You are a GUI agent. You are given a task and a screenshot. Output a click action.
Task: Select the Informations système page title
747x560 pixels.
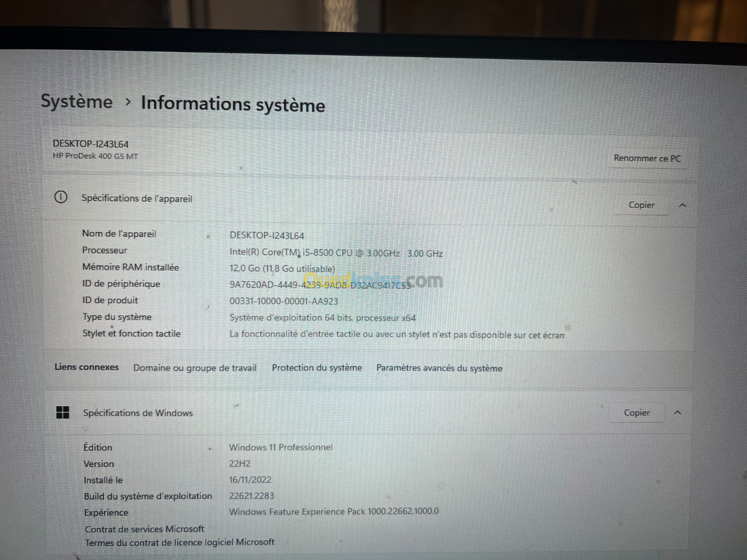point(233,104)
